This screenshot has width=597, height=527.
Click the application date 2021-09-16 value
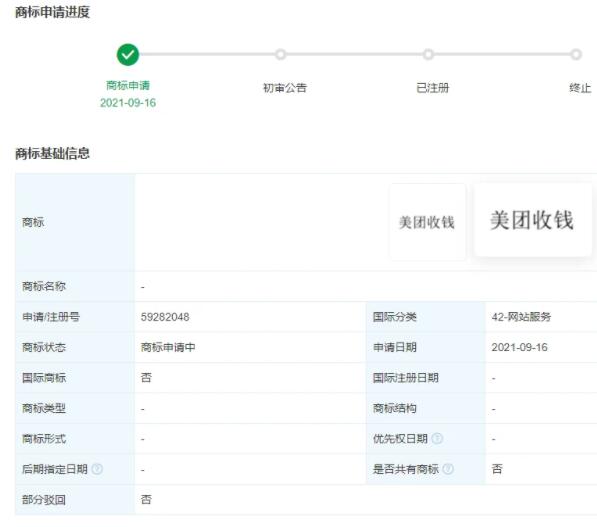coord(519,347)
